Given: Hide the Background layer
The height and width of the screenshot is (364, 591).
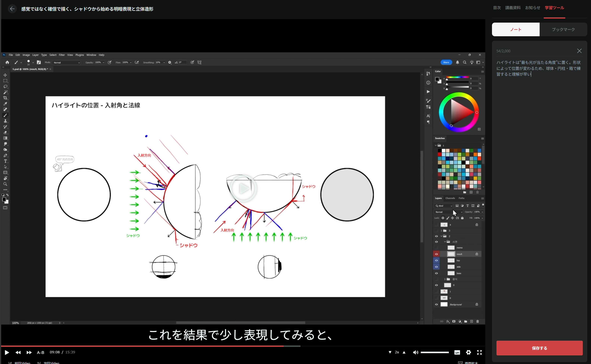Looking at the screenshot, I should pos(436,305).
